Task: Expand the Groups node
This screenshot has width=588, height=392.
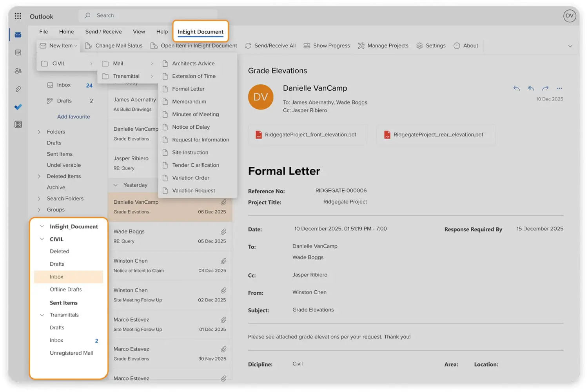Action: pyautogui.click(x=39, y=210)
